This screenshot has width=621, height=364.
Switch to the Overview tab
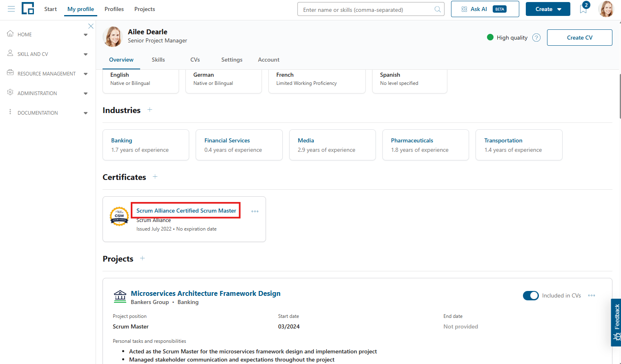click(x=121, y=60)
